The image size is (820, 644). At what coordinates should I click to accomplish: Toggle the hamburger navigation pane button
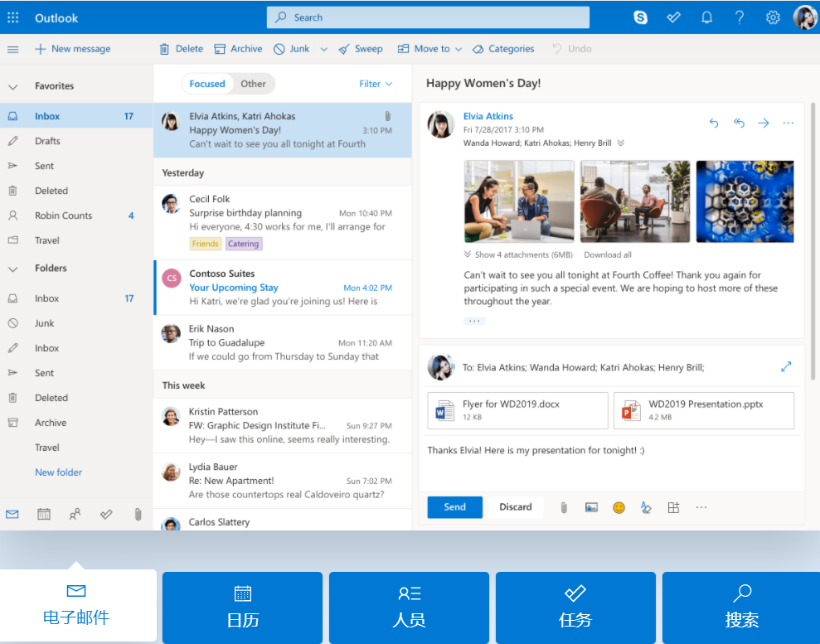[13, 49]
